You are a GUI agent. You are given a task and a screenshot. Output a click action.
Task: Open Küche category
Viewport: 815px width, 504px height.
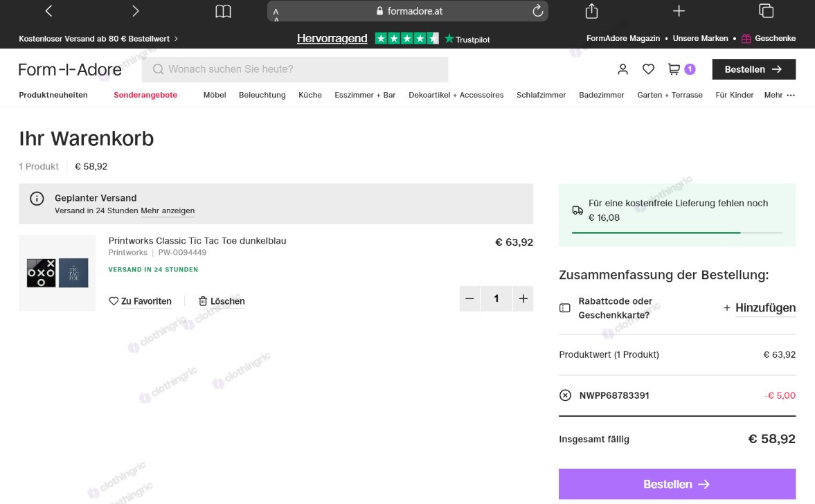(310, 95)
